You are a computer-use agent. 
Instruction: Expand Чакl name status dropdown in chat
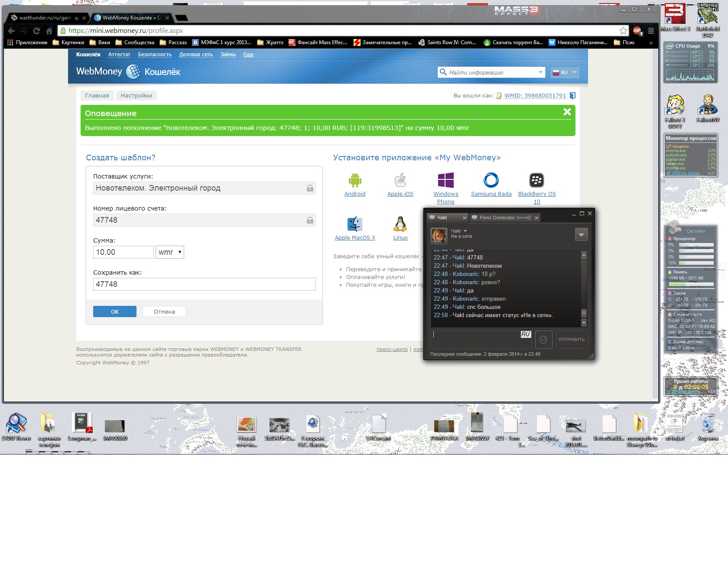(x=465, y=231)
